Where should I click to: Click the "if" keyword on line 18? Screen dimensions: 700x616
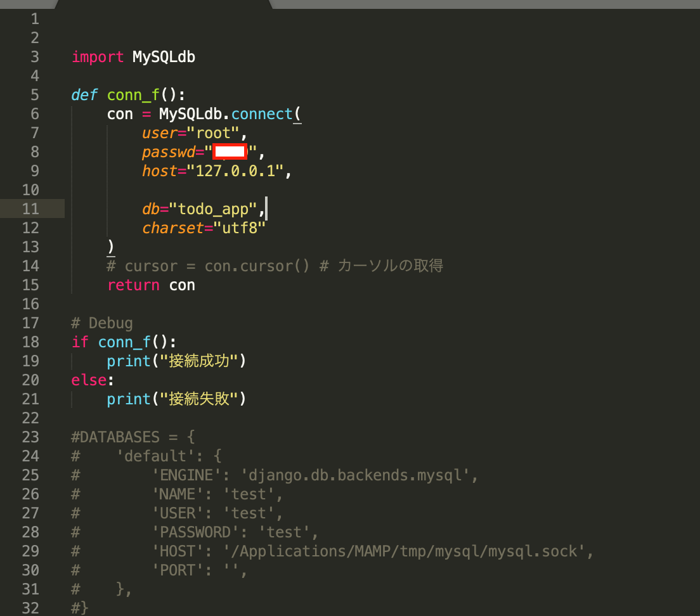[80, 342]
